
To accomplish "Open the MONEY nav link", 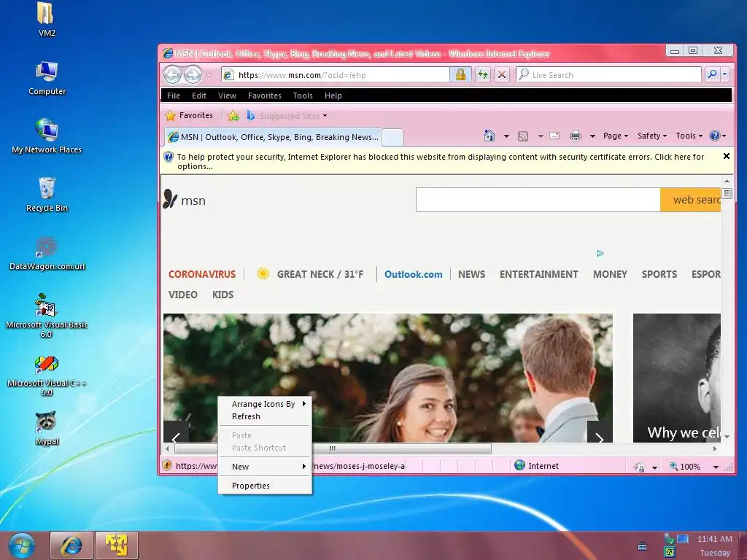I will pos(610,274).
